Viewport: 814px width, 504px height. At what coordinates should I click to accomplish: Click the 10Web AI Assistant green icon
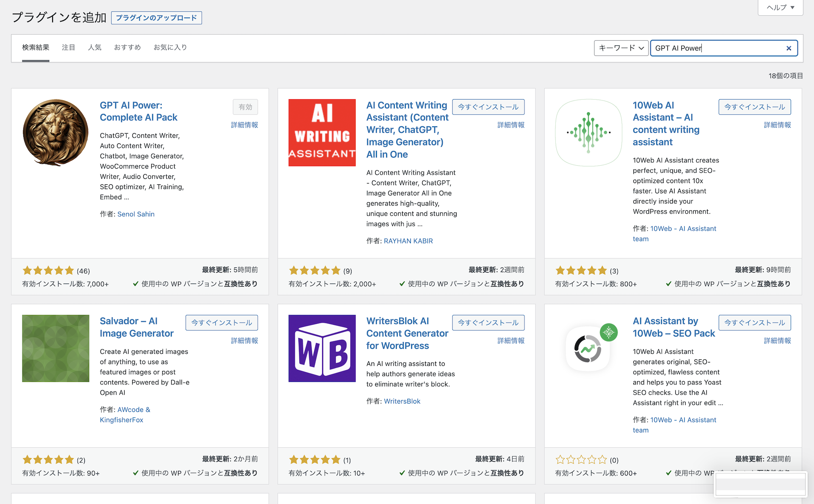click(x=588, y=133)
